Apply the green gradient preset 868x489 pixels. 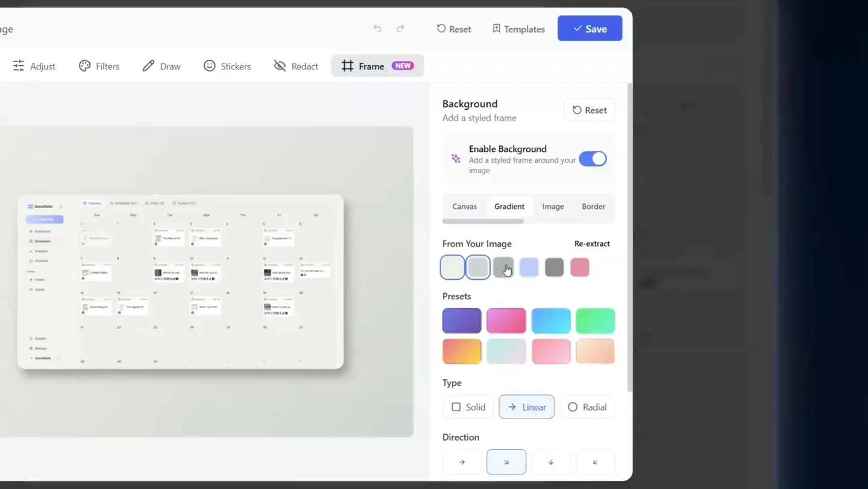(x=595, y=321)
